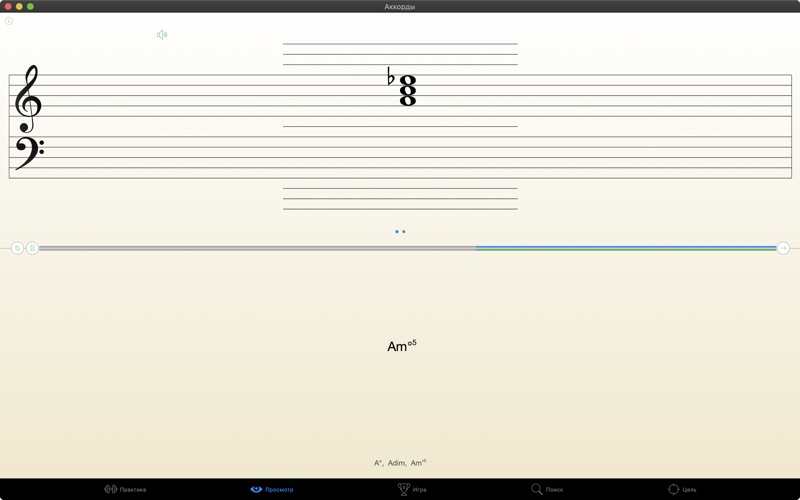Maximize window with green button
800x500 pixels.
point(30,7)
